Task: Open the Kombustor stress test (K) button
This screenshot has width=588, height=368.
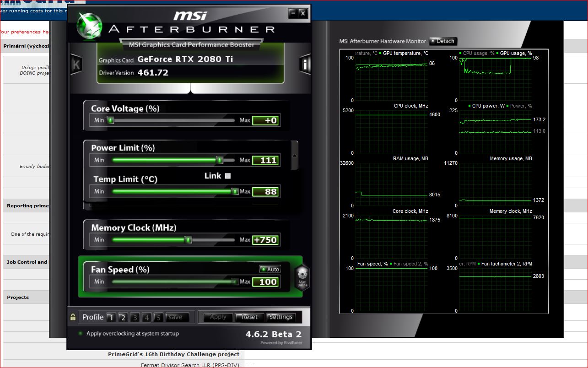Action: point(76,65)
